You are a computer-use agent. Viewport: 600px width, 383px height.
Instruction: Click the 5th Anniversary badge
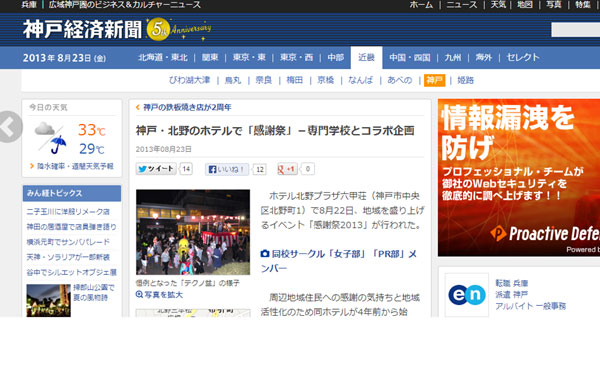[179, 29]
